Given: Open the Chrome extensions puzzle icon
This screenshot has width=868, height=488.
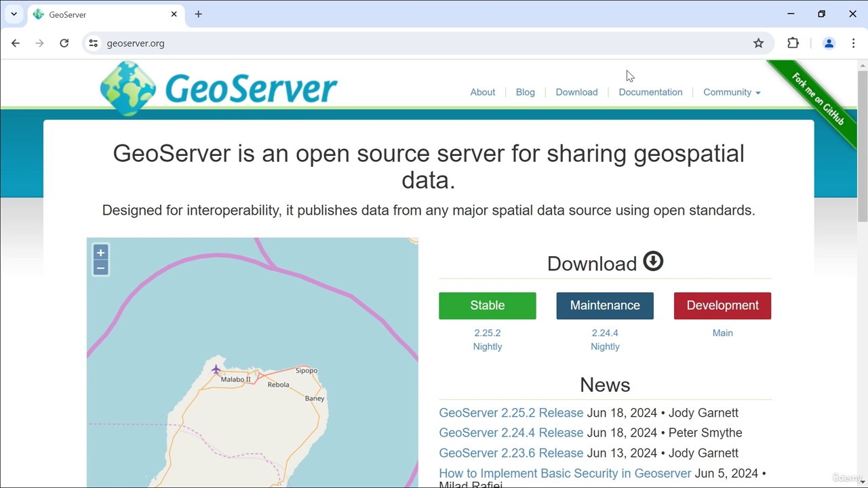Looking at the screenshot, I should tap(793, 43).
